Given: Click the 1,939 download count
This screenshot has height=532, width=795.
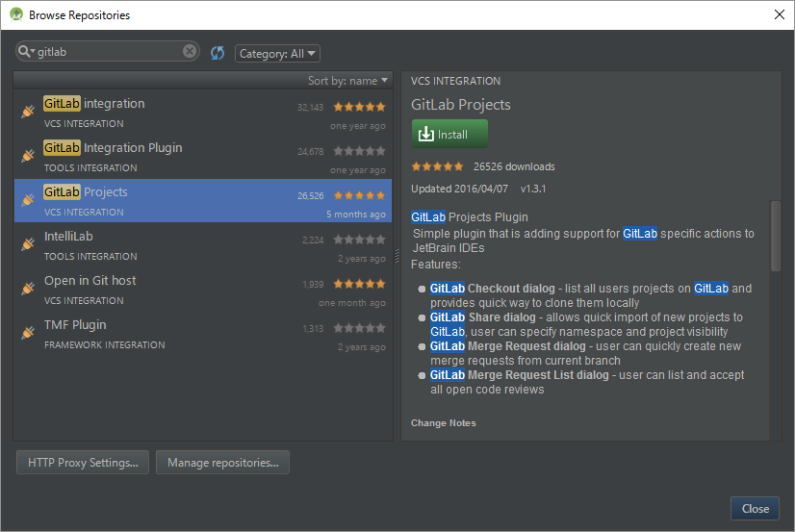Looking at the screenshot, I should (x=313, y=284).
